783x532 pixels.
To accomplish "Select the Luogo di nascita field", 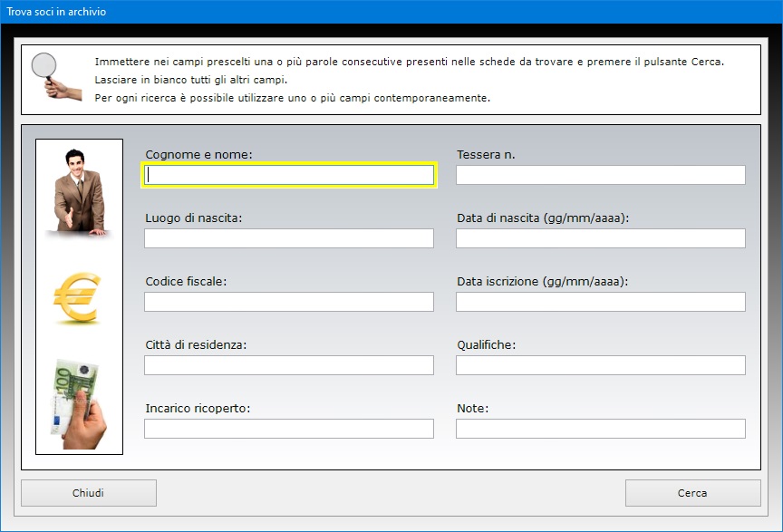I will click(x=289, y=238).
